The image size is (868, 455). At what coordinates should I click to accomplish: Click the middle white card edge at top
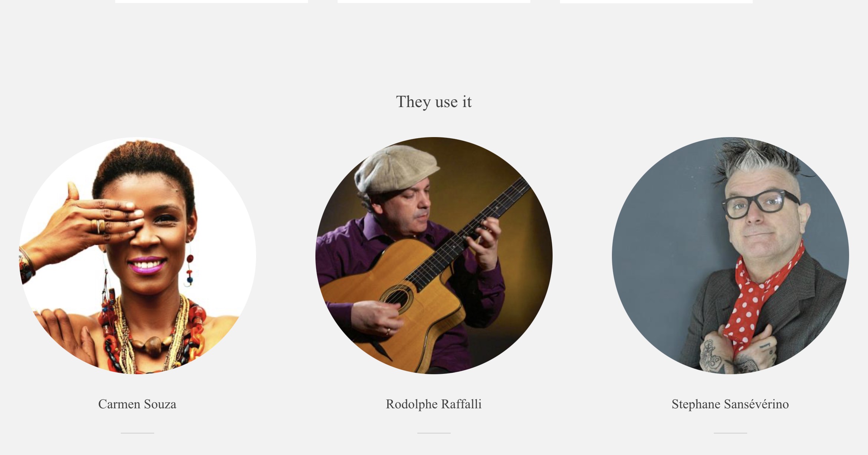(x=434, y=1)
